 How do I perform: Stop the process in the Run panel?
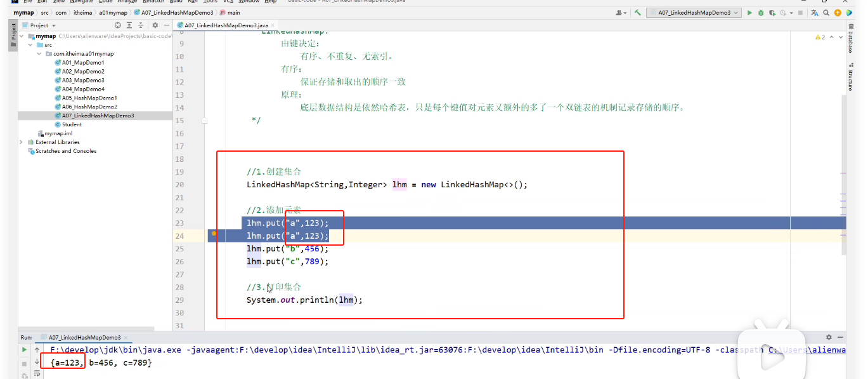(24, 362)
